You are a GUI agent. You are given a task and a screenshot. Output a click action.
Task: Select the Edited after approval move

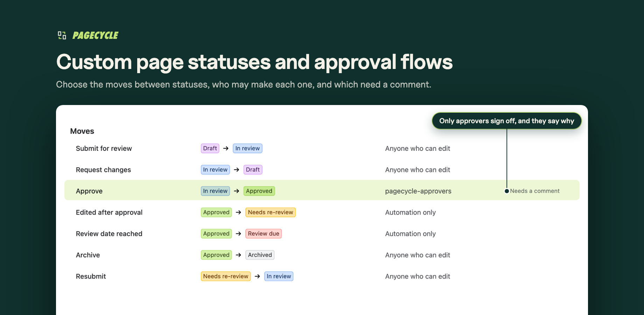pos(109,212)
